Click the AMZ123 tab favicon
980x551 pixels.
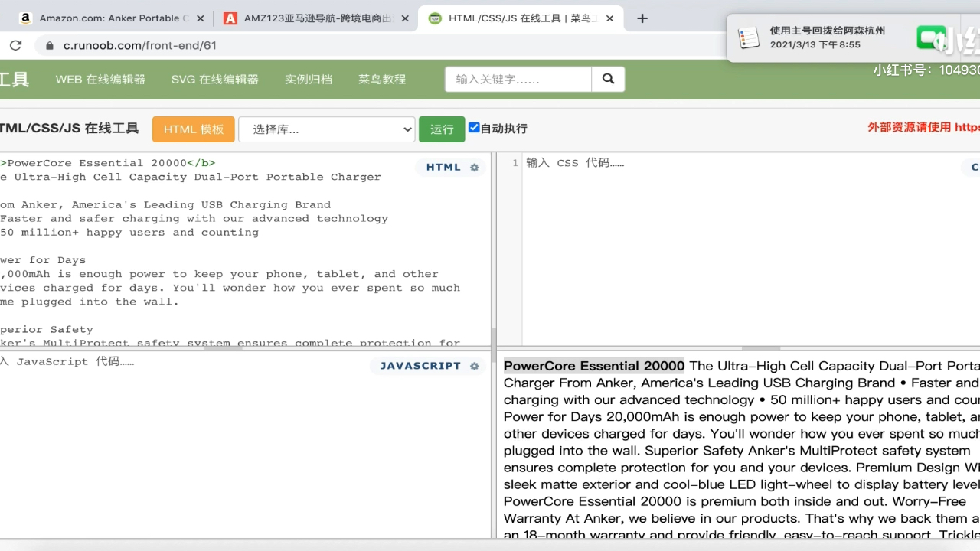point(230,18)
